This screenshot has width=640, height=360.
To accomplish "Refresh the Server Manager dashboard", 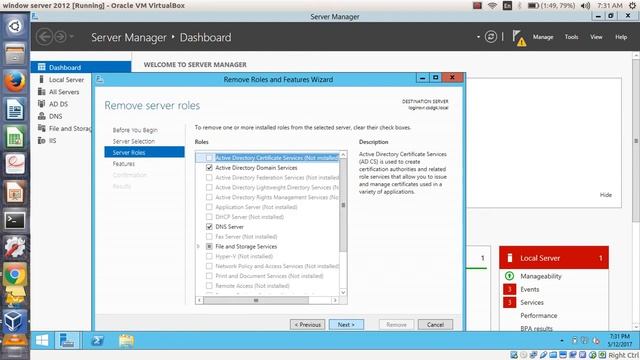I will click(x=491, y=37).
